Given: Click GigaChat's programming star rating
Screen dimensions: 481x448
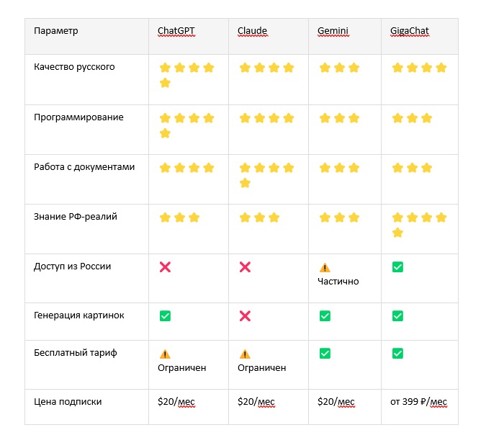Looking at the screenshot, I should (412, 118).
